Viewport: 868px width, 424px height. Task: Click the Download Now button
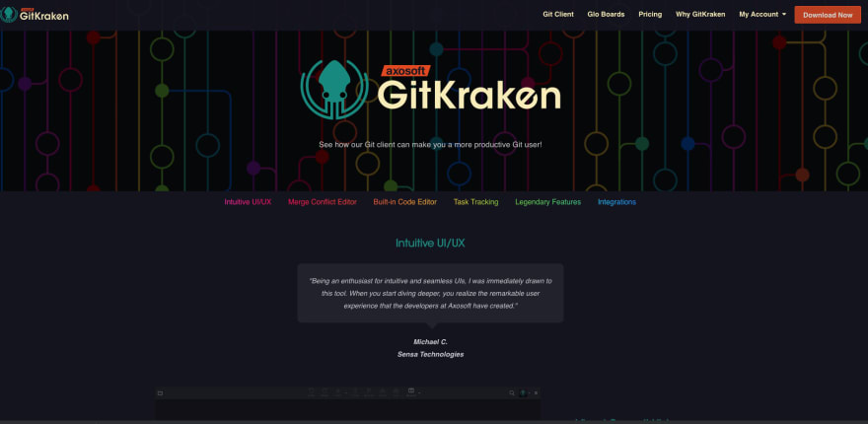[x=828, y=15]
